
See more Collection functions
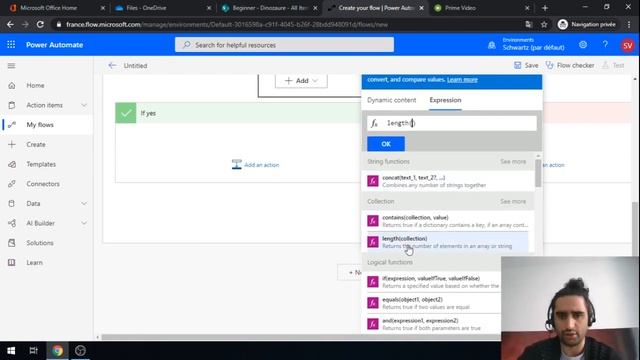click(513, 202)
